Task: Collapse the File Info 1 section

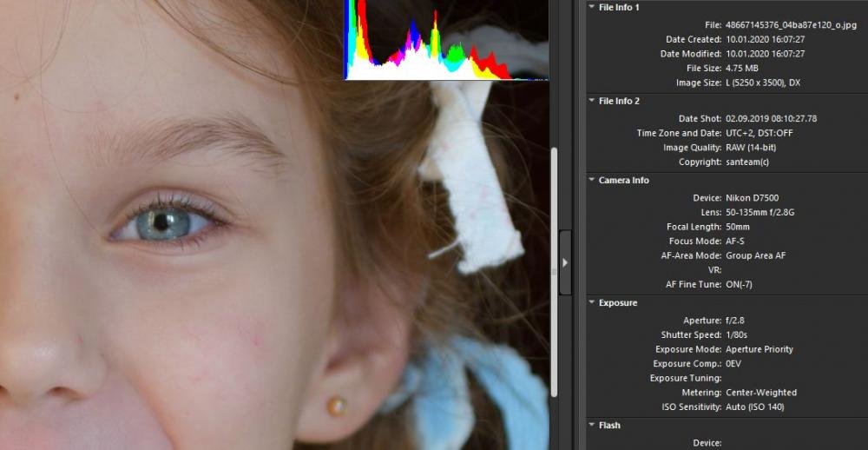Action: (592, 7)
